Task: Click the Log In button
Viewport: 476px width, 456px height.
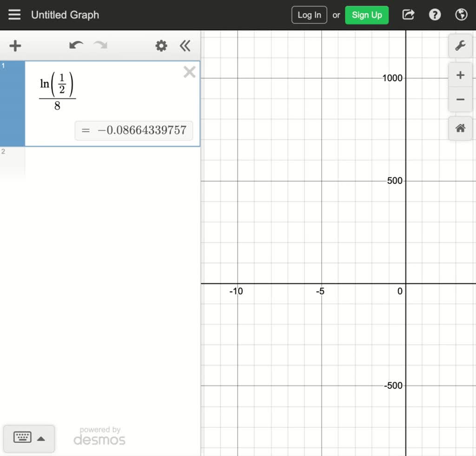Action: pos(309,15)
